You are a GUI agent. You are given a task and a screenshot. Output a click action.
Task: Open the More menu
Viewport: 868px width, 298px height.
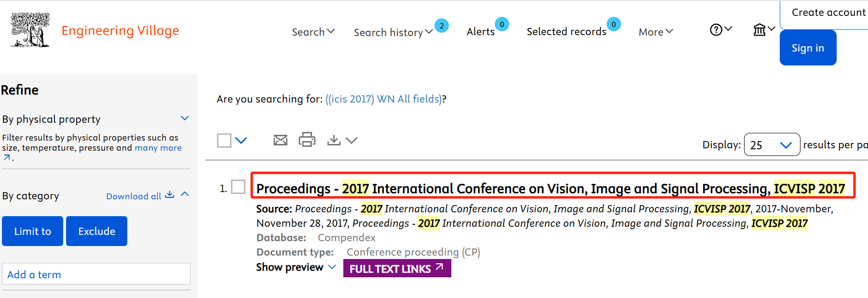pyautogui.click(x=655, y=32)
